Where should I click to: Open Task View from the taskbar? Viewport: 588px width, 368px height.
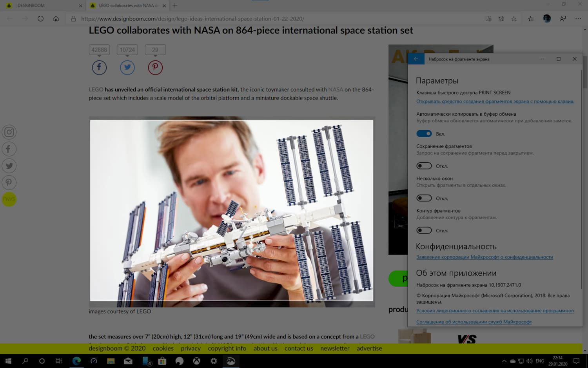click(59, 361)
